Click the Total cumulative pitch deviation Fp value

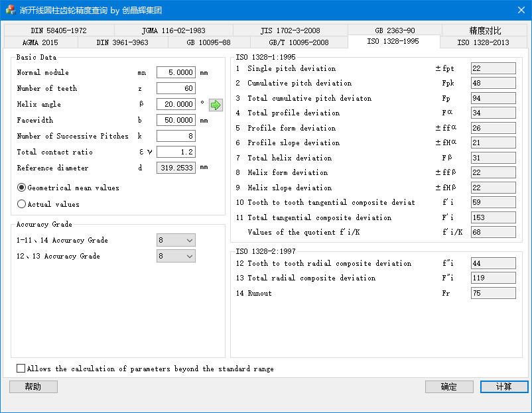click(494, 98)
